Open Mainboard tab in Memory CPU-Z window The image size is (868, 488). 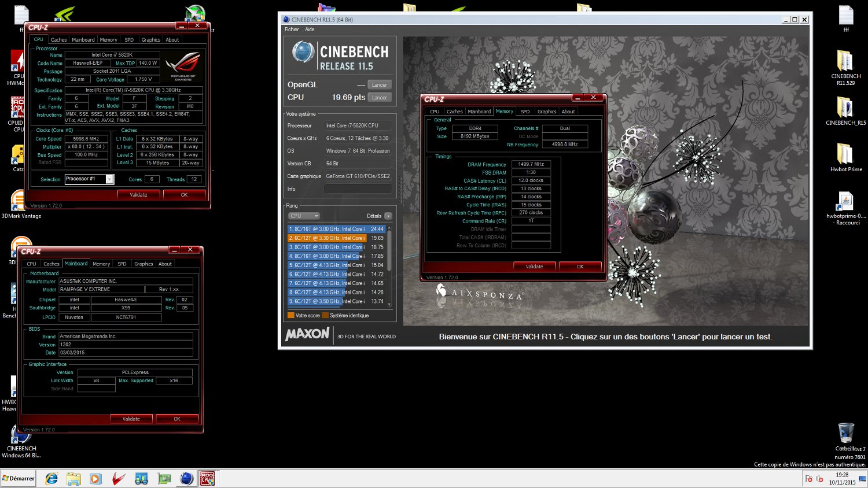tap(479, 112)
